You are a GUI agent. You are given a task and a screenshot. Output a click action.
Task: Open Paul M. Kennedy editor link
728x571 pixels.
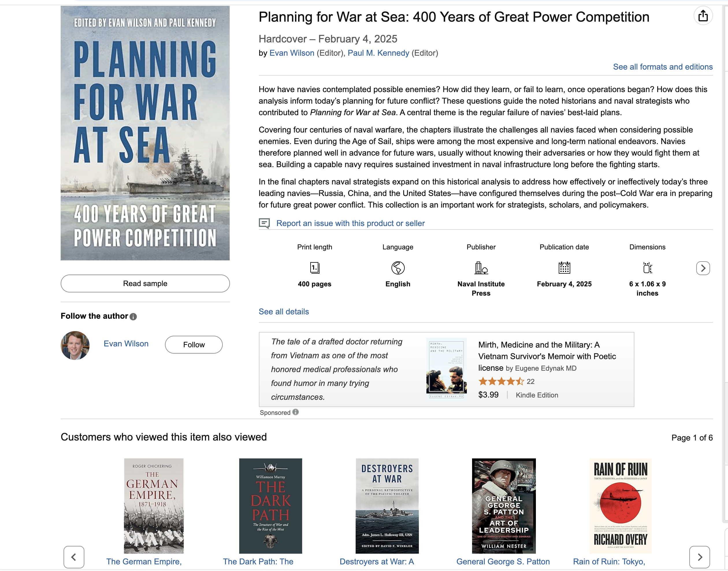378,53
